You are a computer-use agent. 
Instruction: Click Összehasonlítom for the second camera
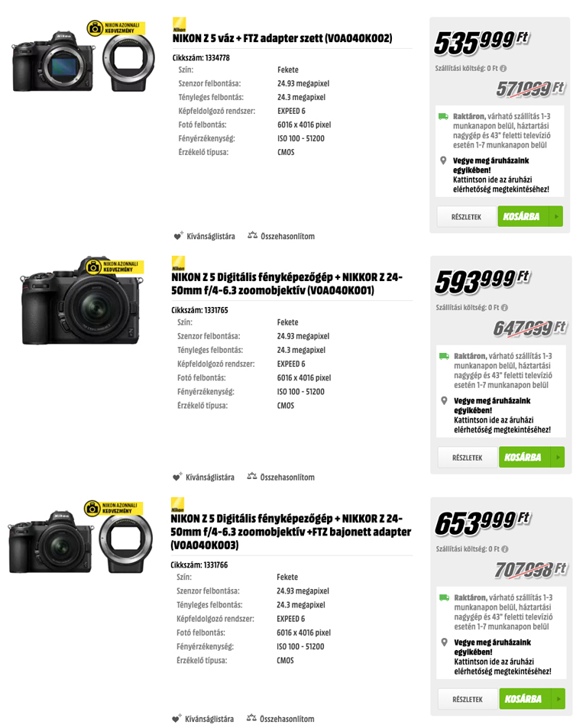coord(287,477)
